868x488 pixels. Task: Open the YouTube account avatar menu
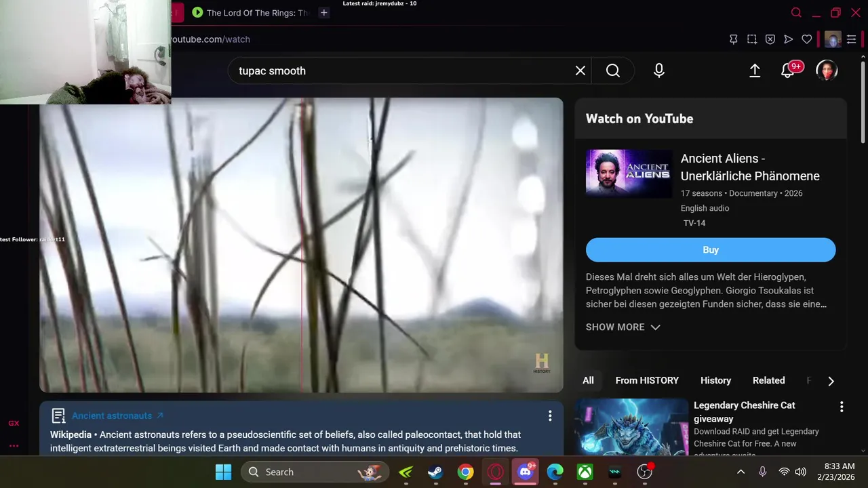coord(827,70)
